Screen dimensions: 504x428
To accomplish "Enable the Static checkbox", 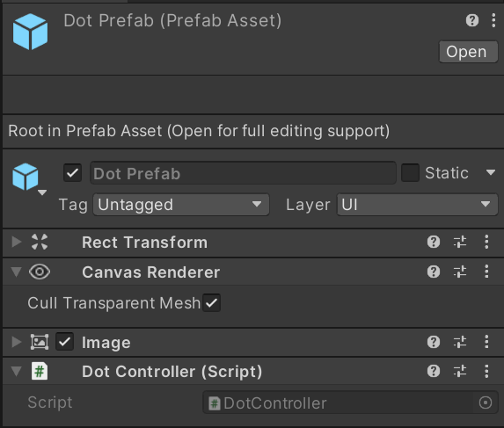I will pyautogui.click(x=410, y=173).
